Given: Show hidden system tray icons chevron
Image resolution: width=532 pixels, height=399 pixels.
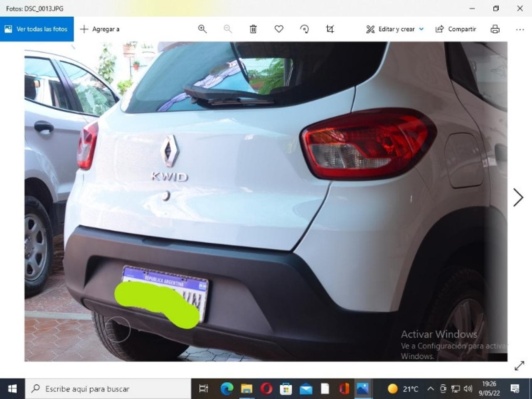Looking at the screenshot, I should click(431, 389).
